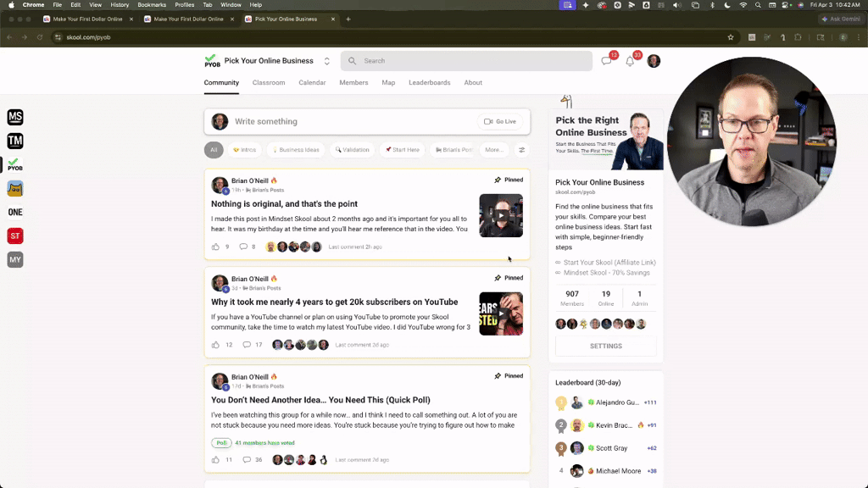Open 'You Don't Need Another Idea' post title

pyautogui.click(x=320, y=400)
